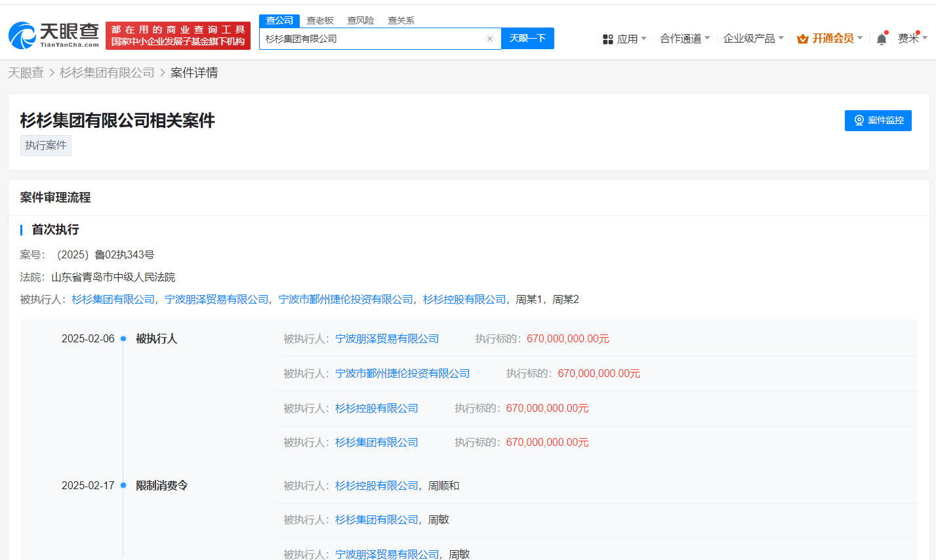936x560 pixels.
Task: Click the 670,000,000.00元 amount for 宁波市鄞州捷伦投资有限公司
Action: (599, 374)
